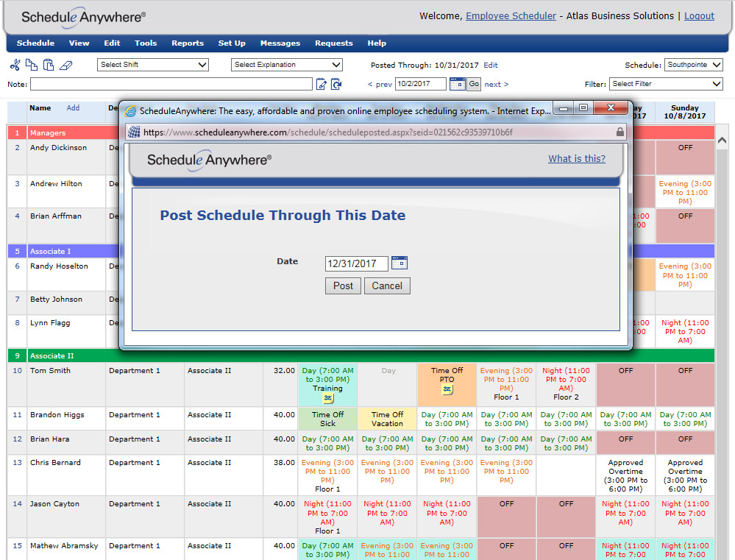Open the Tools menu

pos(146,43)
